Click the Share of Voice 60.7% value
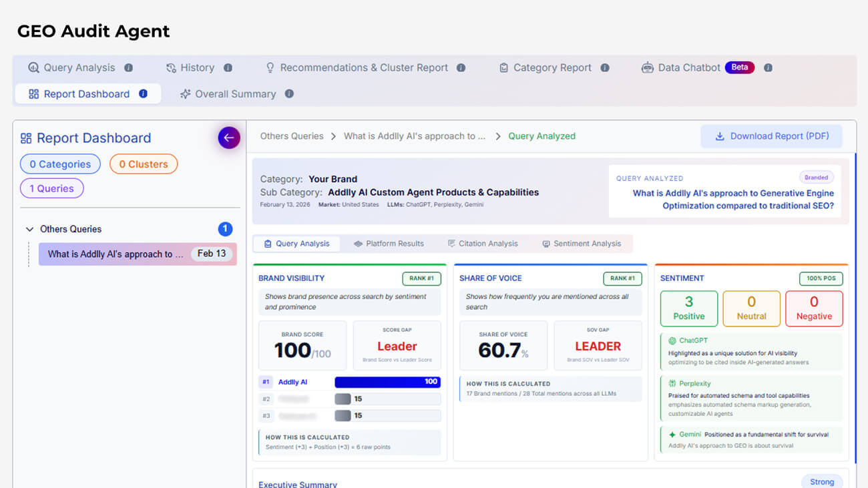Image resolution: width=868 pixels, height=488 pixels. click(x=503, y=350)
